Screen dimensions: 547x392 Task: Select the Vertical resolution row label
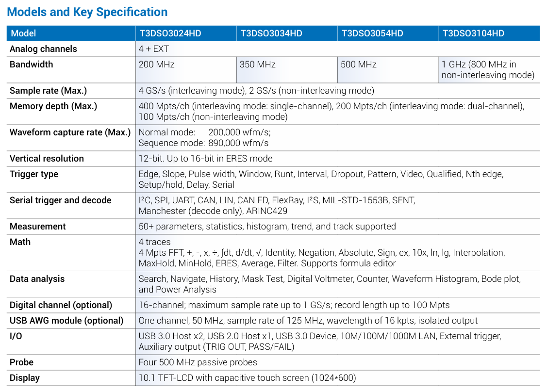pos(47,159)
